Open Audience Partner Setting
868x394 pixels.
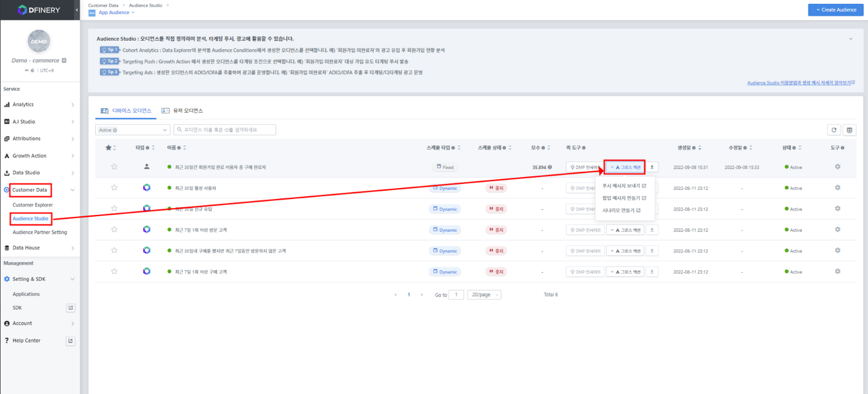click(40, 232)
